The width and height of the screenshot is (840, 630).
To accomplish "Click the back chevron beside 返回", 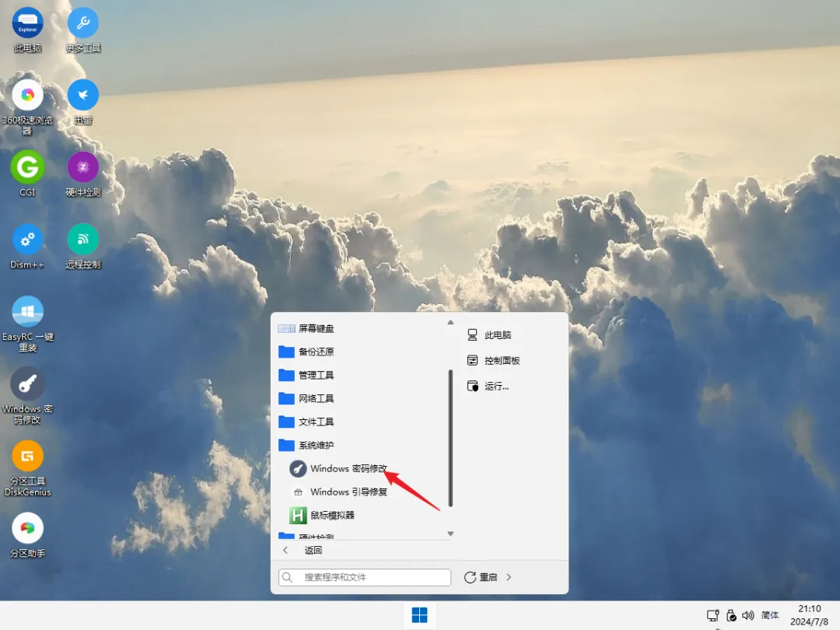I will tap(285, 550).
